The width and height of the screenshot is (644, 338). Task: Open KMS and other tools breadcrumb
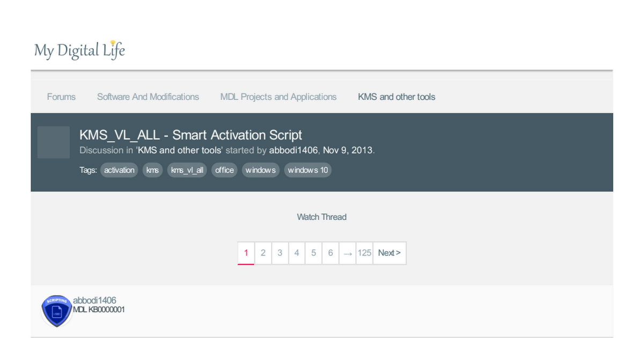click(x=397, y=97)
